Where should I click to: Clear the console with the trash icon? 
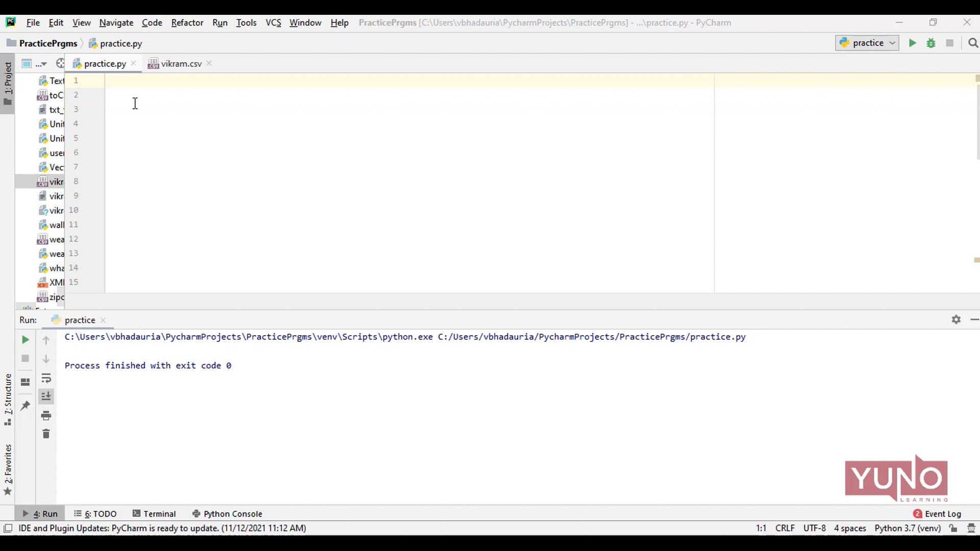(x=46, y=434)
